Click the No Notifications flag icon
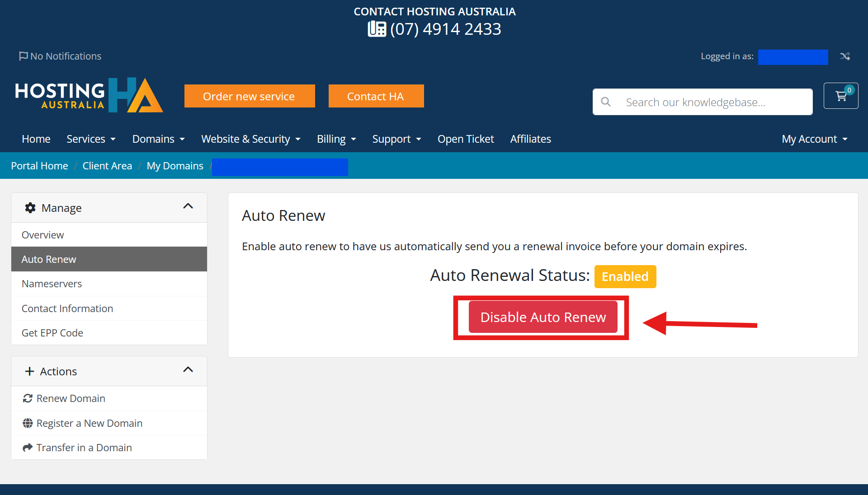The width and height of the screenshot is (868, 495). (24, 56)
